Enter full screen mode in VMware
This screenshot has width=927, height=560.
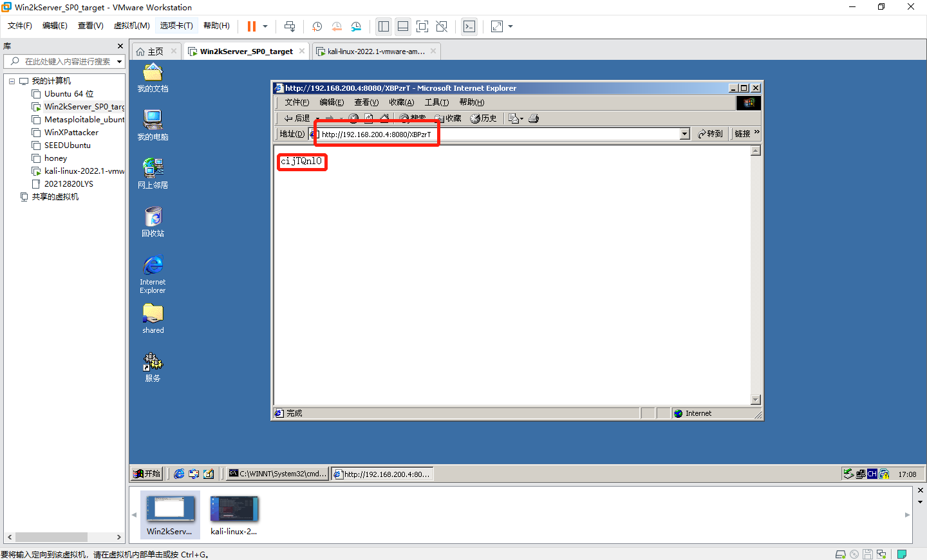click(x=422, y=26)
